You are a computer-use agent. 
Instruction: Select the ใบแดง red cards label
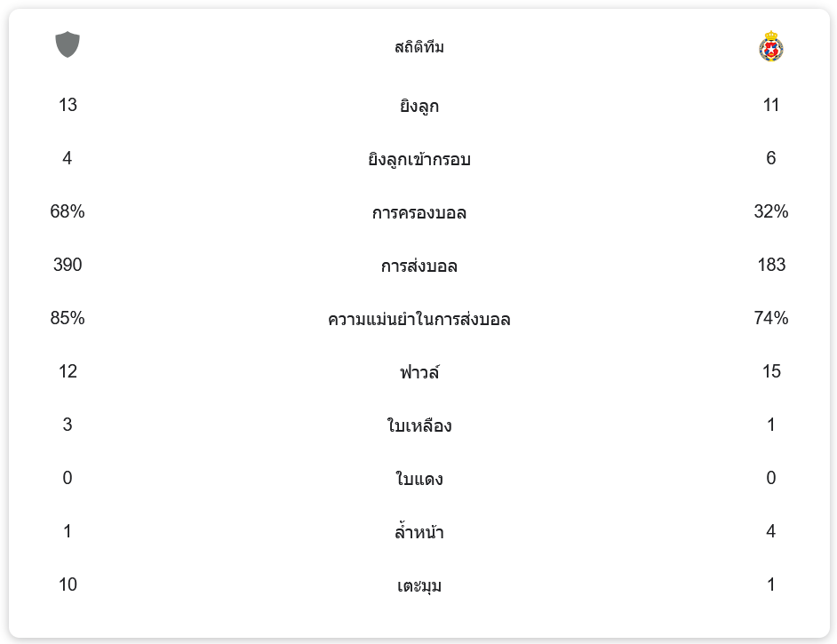[x=419, y=480]
